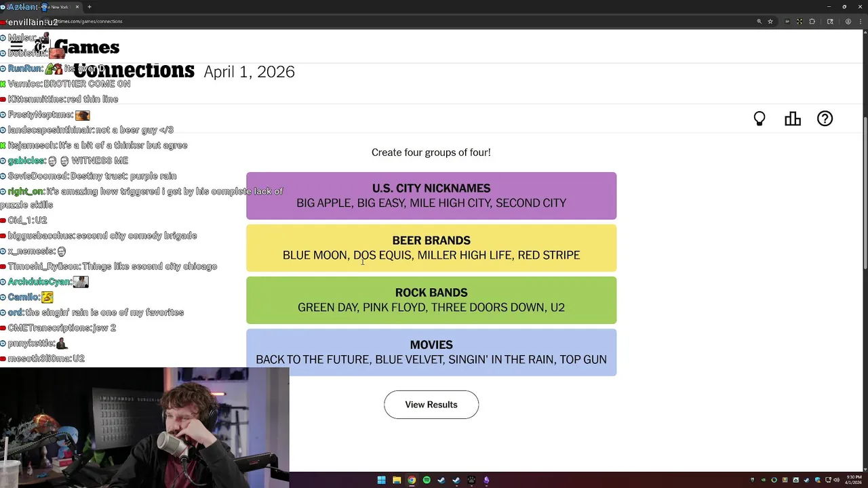
Task: Click chat message about 'singin' rain' from ord
Action: [104, 312]
